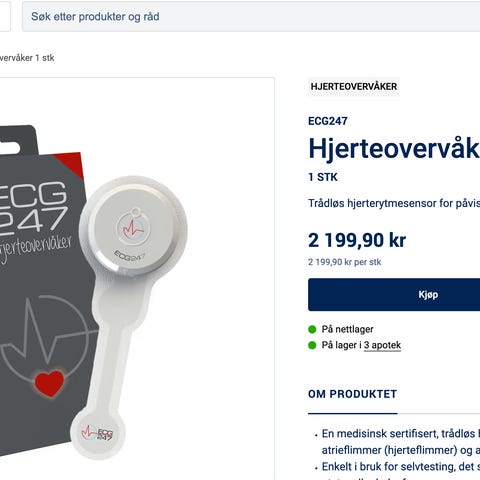Viewport: 480px width, 480px height.
Task: Click the Kjøp purchase button
Action: [x=394, y=295]
